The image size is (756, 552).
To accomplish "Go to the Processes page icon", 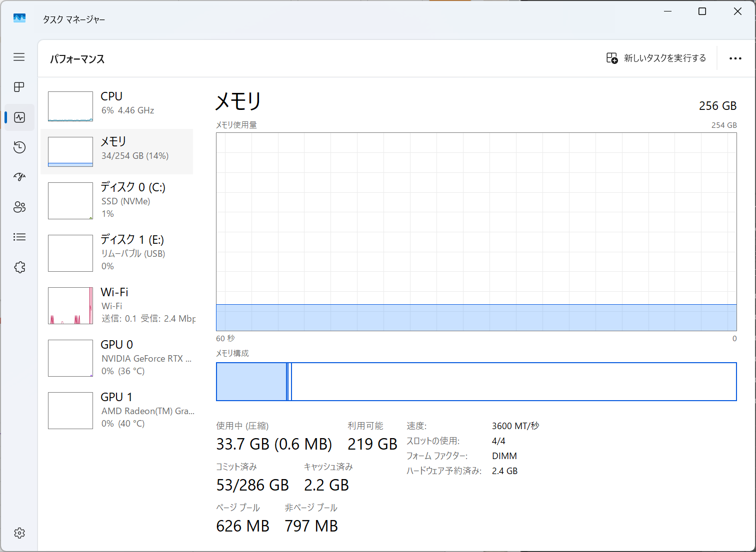I will click(19, 87).
